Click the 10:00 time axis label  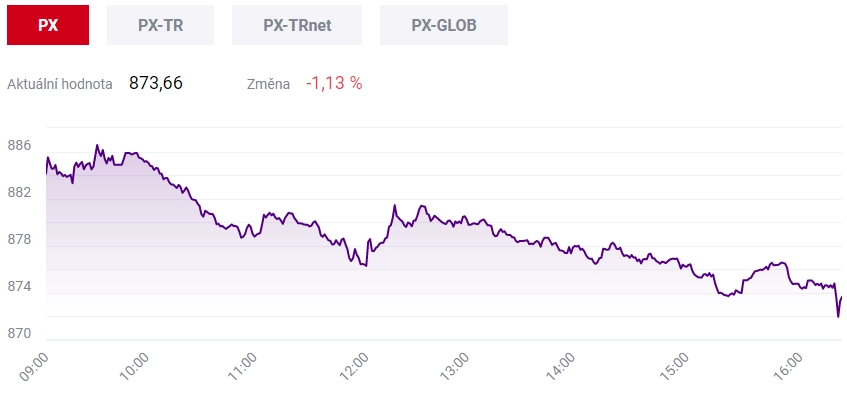tap(134, 367)
